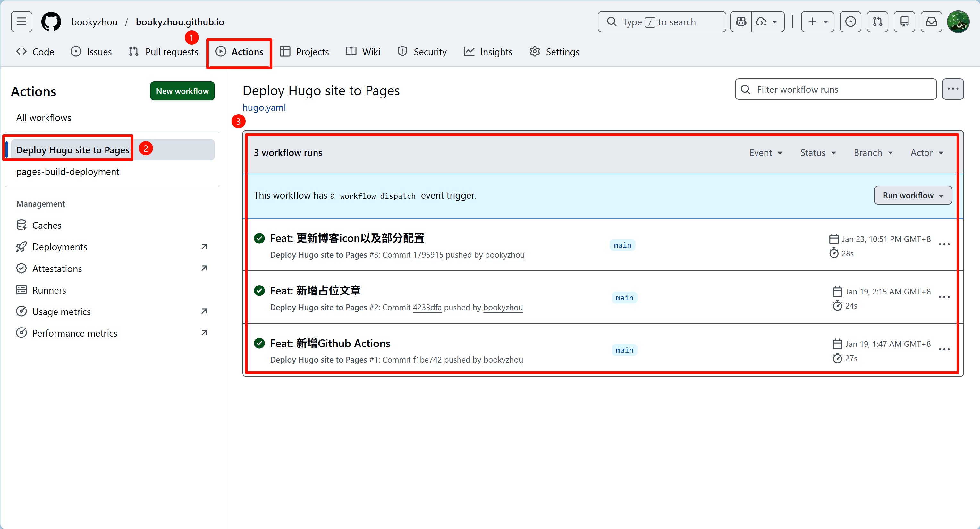Open the user avatar menu

[x=958, y=22]
